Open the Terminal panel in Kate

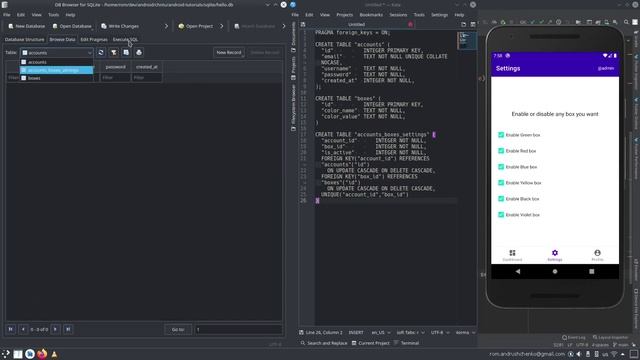[407, 343]
